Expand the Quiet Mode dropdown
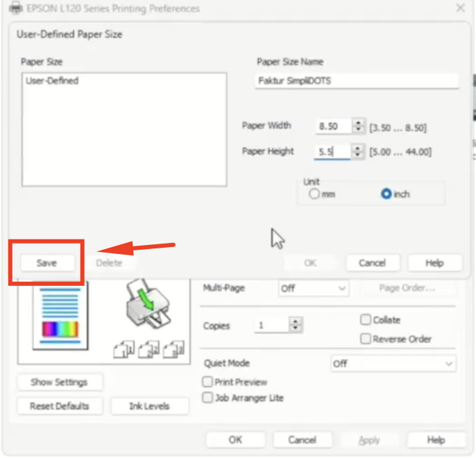Screen dimensions: 476x458 (x=393, y=364)
